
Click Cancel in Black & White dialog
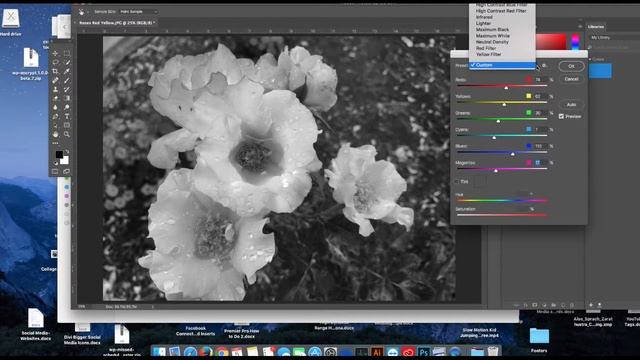pyautogui.click(x=571, y=79)
